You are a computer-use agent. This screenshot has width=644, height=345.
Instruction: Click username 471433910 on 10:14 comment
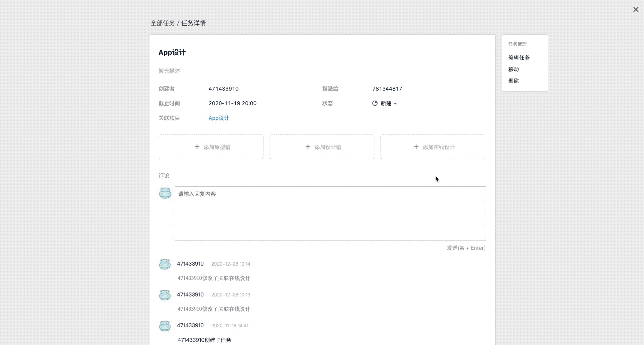tap(190, 264)
